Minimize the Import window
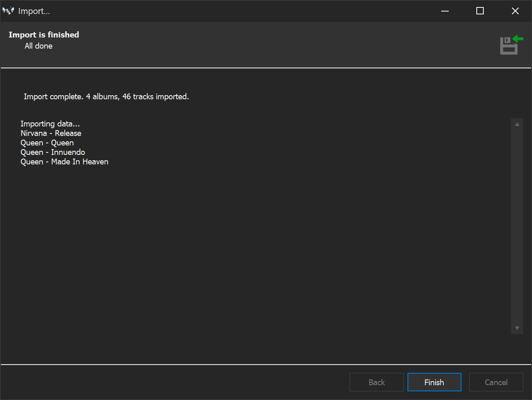 point(445,11)
